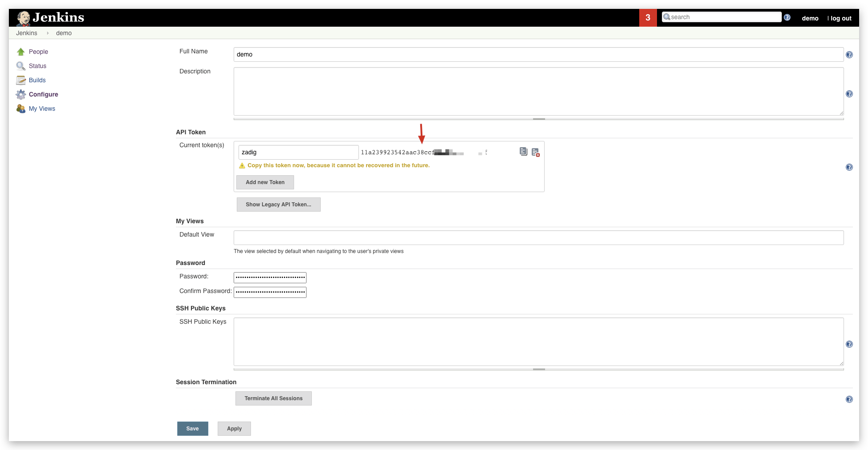Viewport: 868px width, 450px height.
Task: Click the log out link
Action: tap(841, 18)
